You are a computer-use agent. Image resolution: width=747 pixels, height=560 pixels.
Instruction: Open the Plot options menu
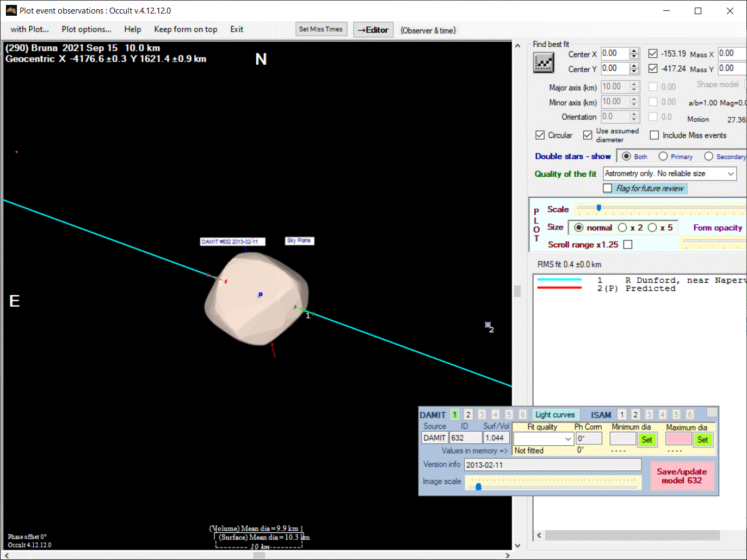pyautogui.click(x=87, y=29)
